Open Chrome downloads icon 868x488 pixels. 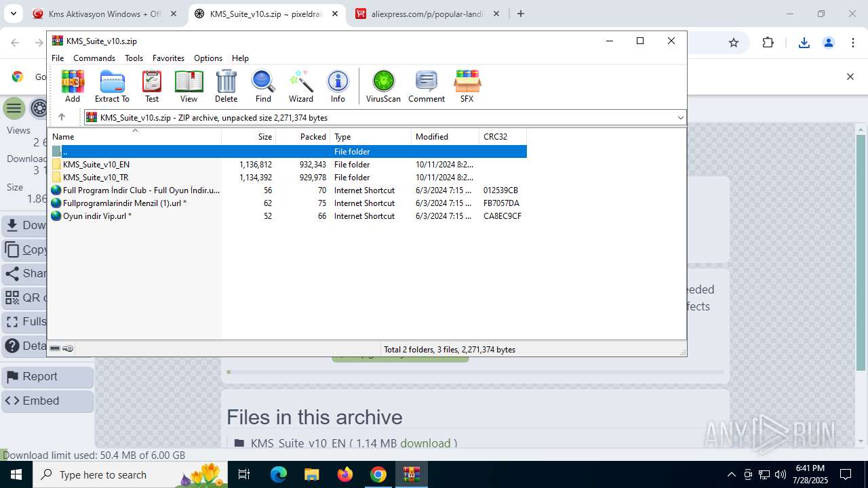(x=804, y=43)
